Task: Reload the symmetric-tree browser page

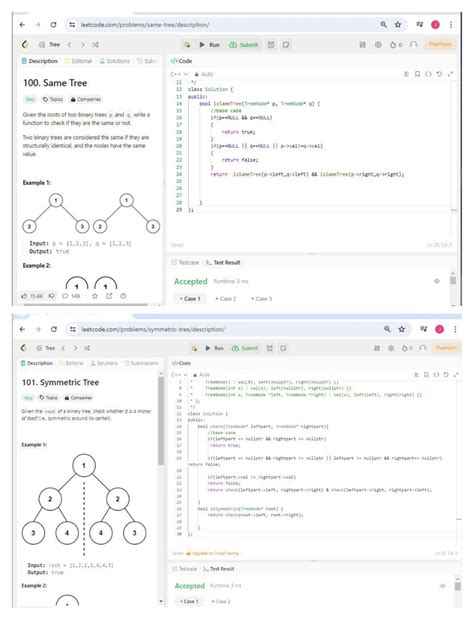Action: coord(54,329)
